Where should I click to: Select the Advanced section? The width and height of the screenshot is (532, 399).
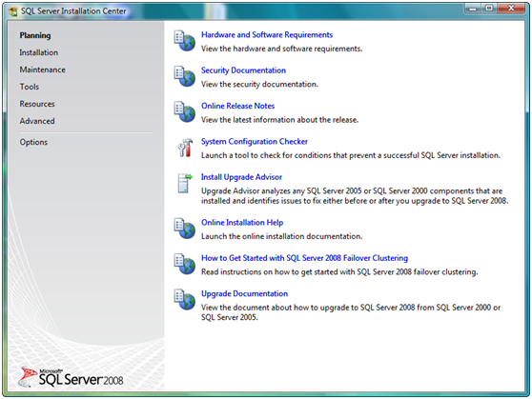(37, 121)
